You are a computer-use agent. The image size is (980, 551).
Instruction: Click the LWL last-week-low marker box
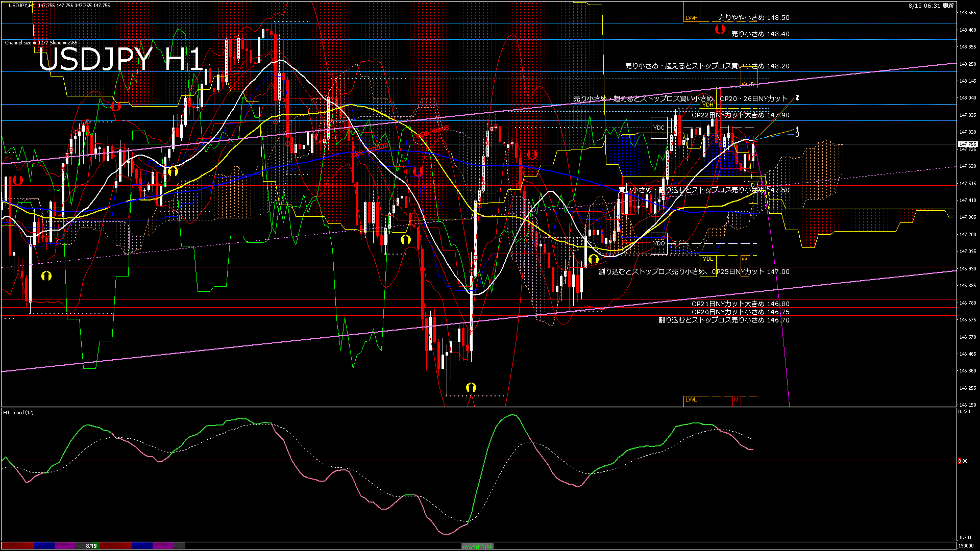pyautogui.click(x=691, y=399)
